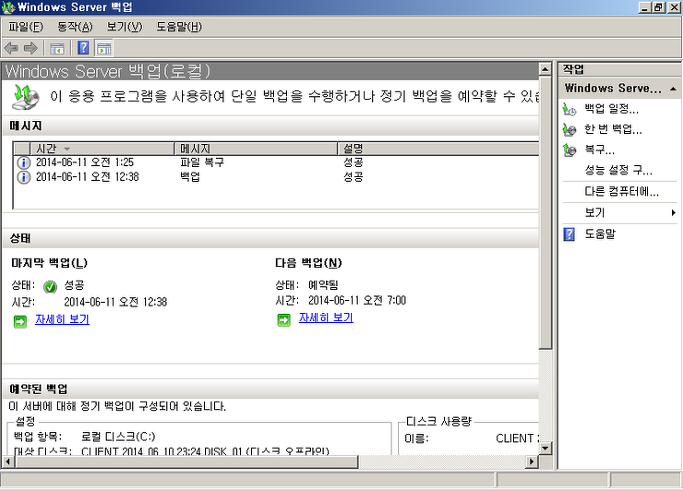This screenshot has height=491, width=683.
Task: Start 한 번 백업... action
Action: [613, 129]
